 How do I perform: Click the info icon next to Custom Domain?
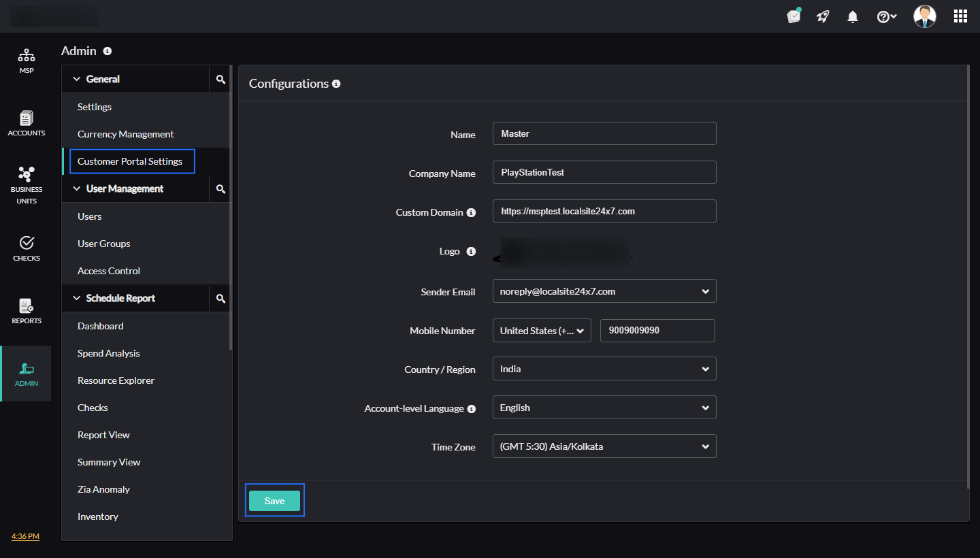tap(471, 212)
